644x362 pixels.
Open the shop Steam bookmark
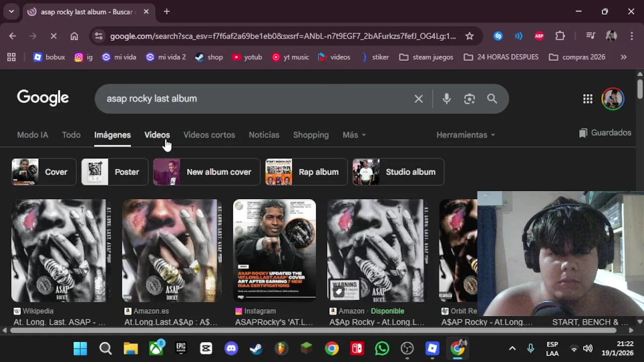coord(209,57)
